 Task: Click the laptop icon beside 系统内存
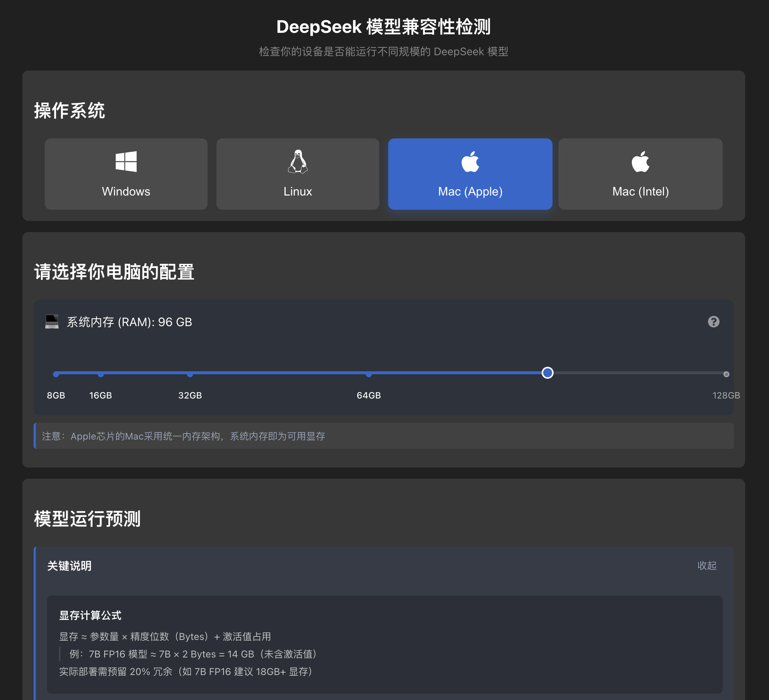tap(52, 322)
